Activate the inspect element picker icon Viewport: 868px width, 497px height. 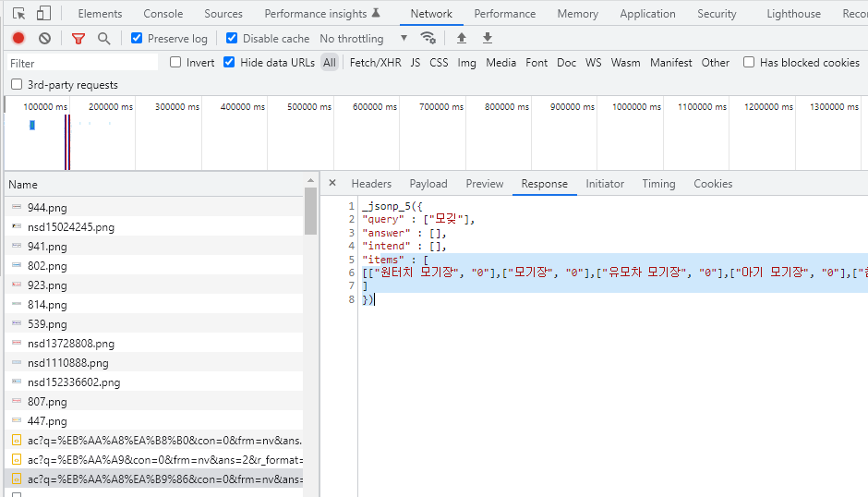tap(18, 13)
